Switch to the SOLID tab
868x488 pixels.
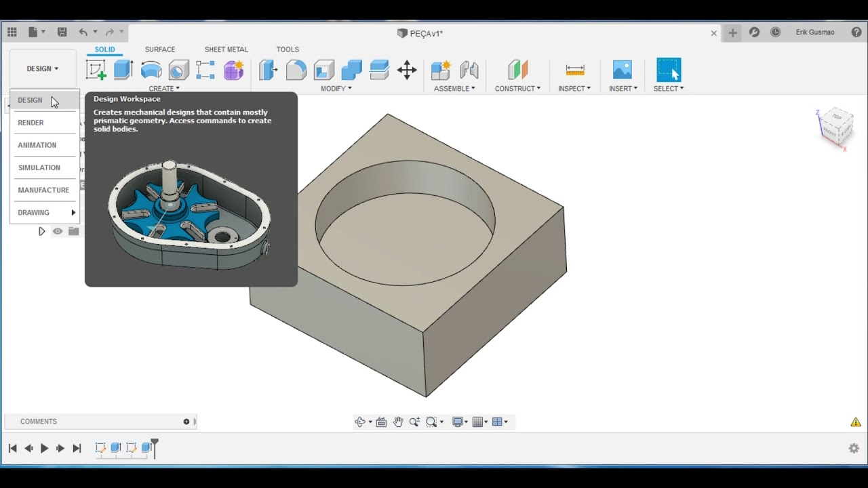point(104,49)
